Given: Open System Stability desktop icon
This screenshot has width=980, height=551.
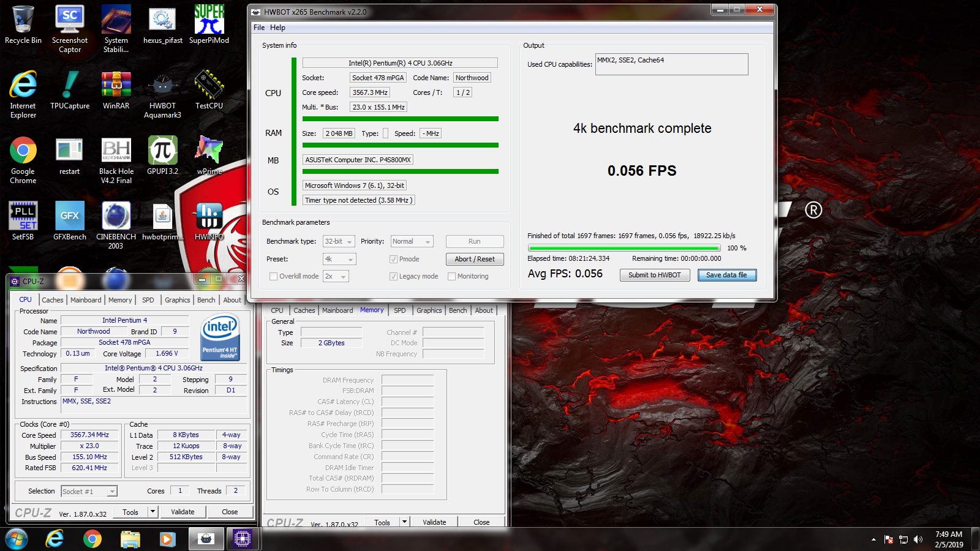Looking at the screenshot, I should point(116,29).
